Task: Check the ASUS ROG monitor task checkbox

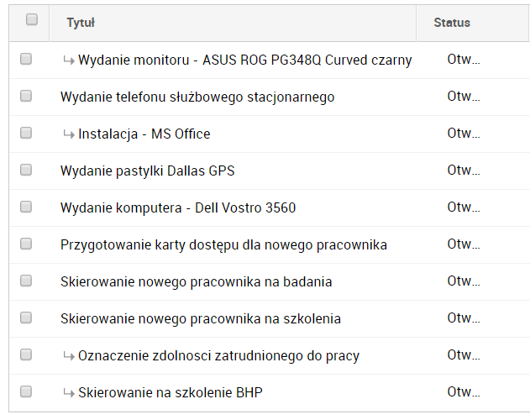Action: pos(26,60)
